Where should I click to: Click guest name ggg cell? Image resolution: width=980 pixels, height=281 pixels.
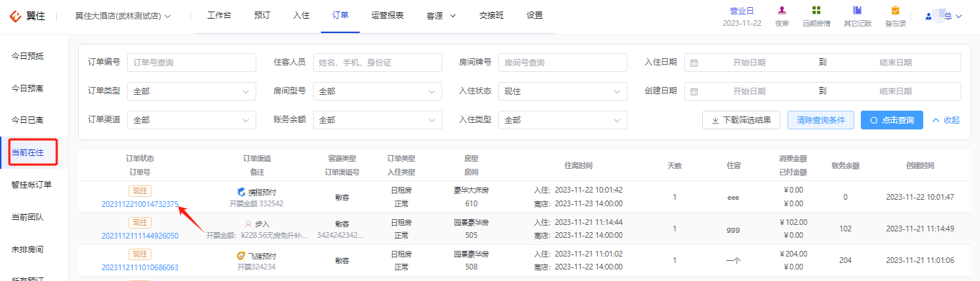click(x=733, y=229)
